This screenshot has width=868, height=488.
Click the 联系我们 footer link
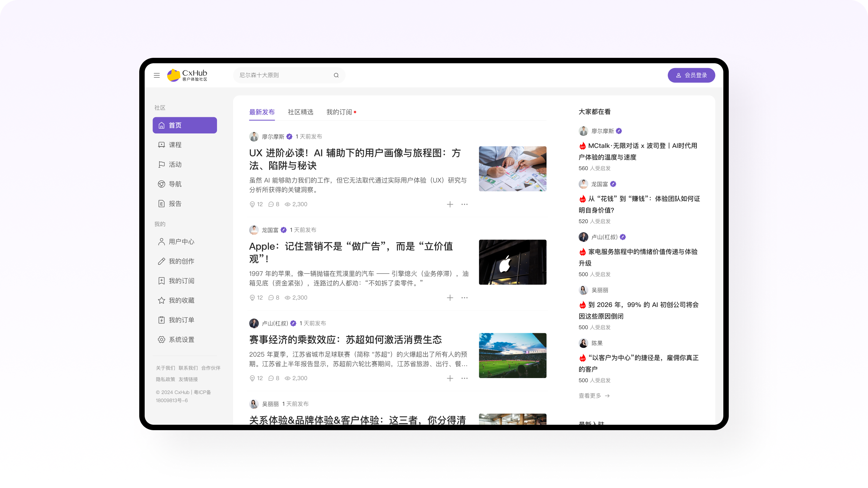[188, 368]
